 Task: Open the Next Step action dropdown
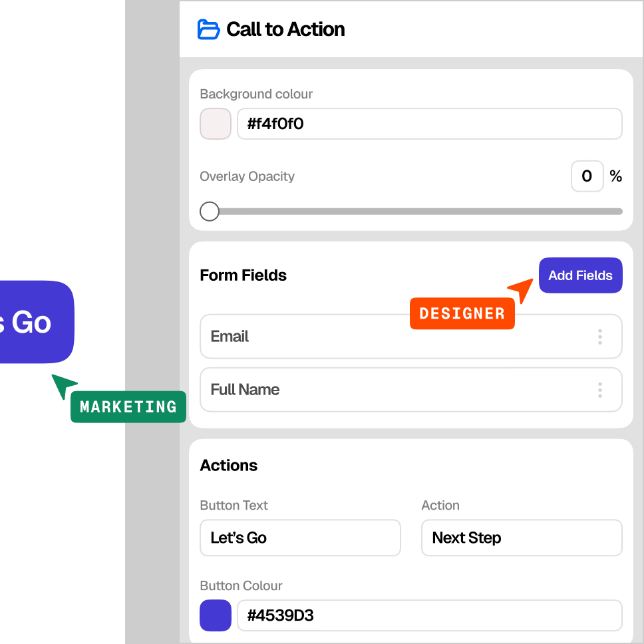click(x=522, y=538)
